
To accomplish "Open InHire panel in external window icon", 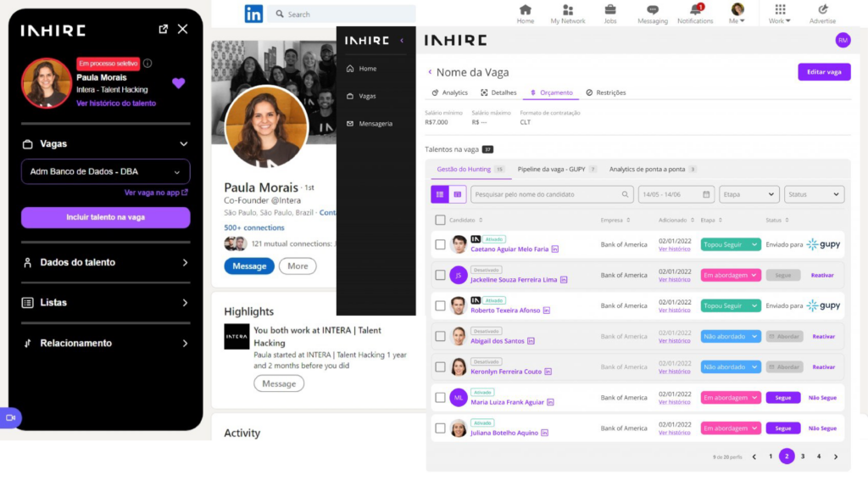I will pos(164,29).
